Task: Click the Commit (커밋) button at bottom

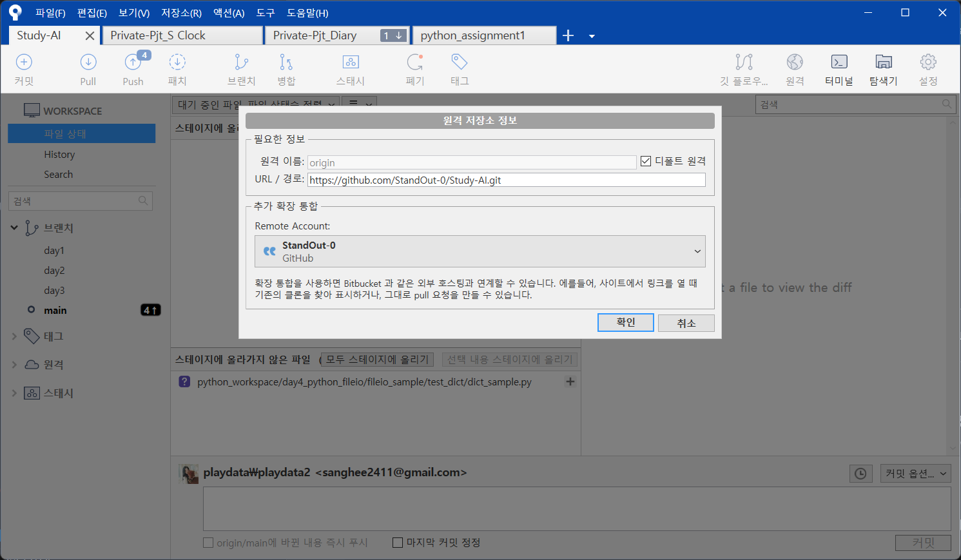Action: (x=923, y=543)
